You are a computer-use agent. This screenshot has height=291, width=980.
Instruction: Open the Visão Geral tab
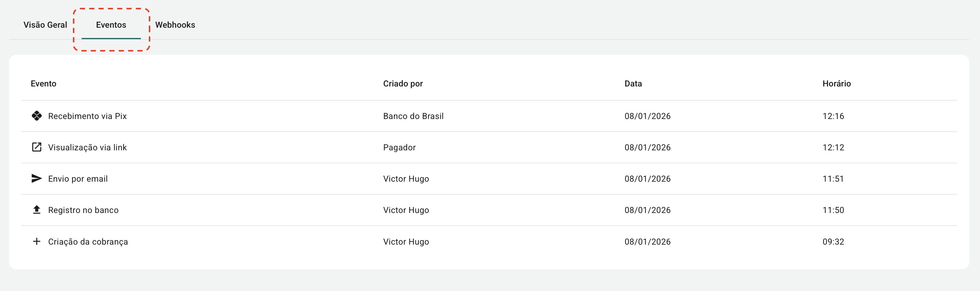45,25
